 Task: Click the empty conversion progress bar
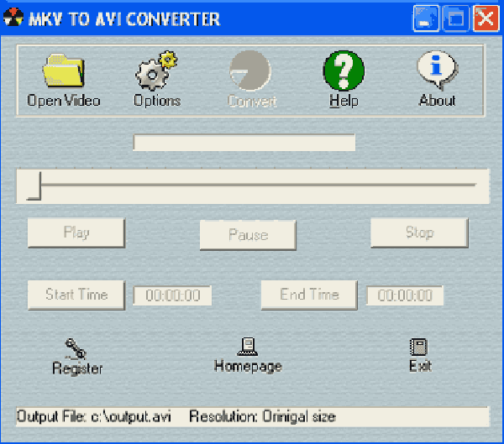(x=244, y=143)
